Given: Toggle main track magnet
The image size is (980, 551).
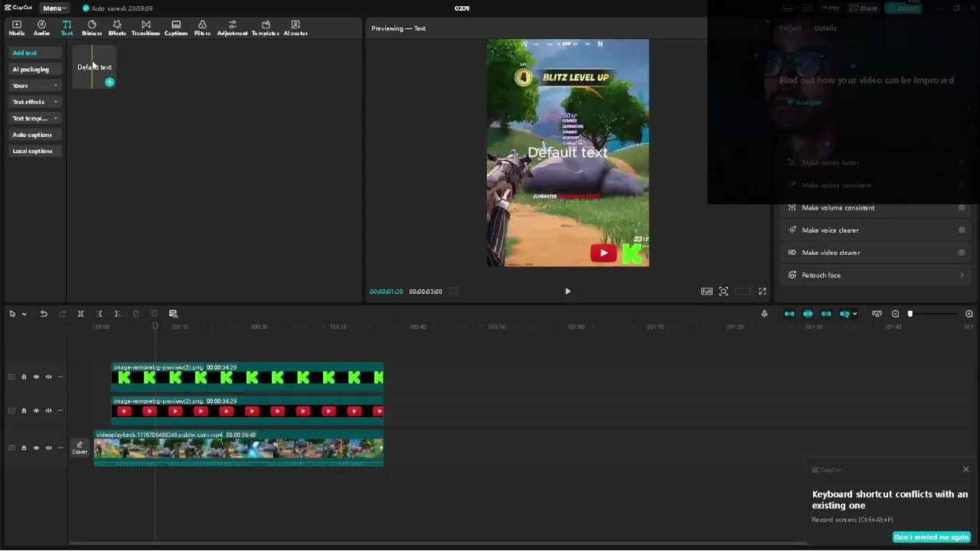Looking at the screenshot, I should pos(789,314).
